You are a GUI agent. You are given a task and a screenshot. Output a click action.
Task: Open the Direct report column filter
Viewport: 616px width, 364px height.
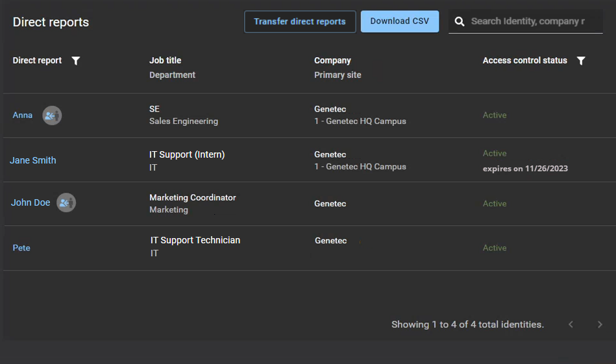click(x=76, y=61)
